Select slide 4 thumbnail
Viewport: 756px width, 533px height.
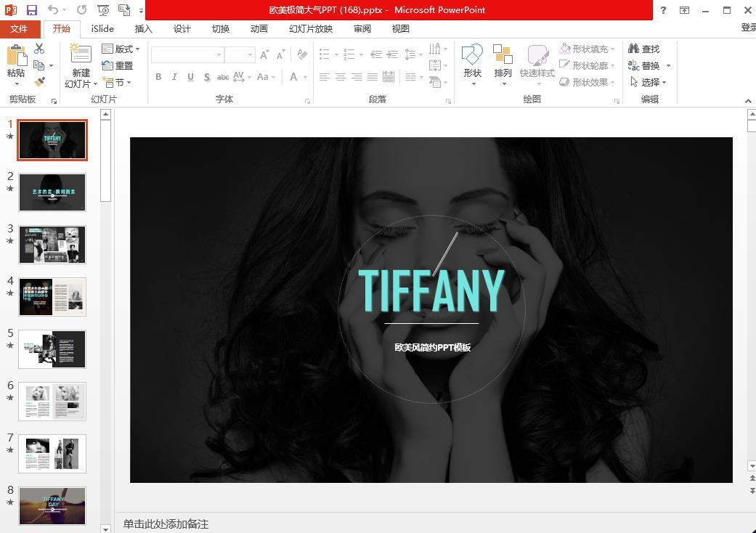(52, 296)
